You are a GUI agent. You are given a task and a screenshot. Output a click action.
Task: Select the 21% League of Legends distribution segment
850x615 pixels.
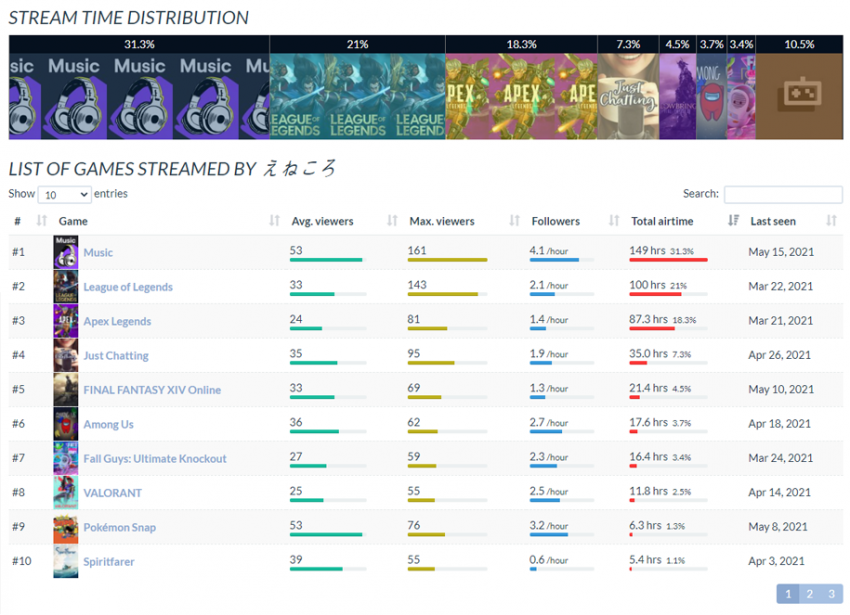point(358,87)
